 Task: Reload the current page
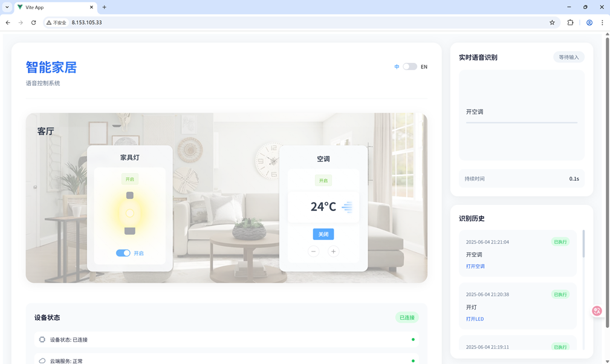click(33, 22)
